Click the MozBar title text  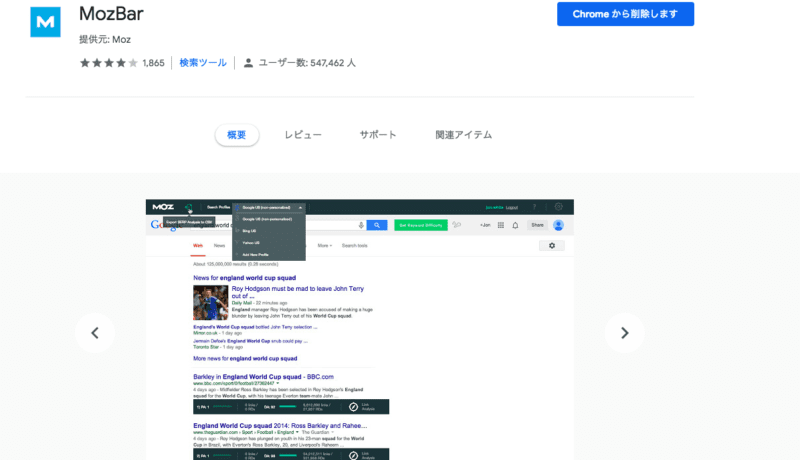pos(111,14)
